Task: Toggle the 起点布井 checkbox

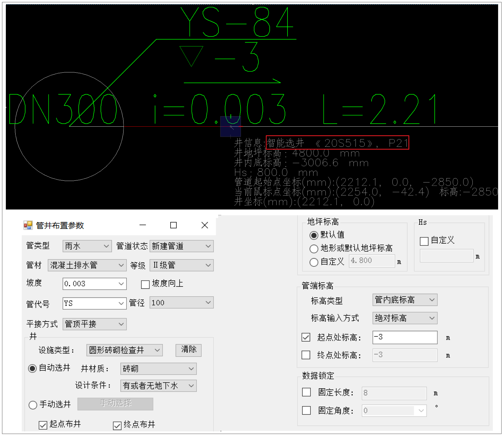Action: point(43,425)
